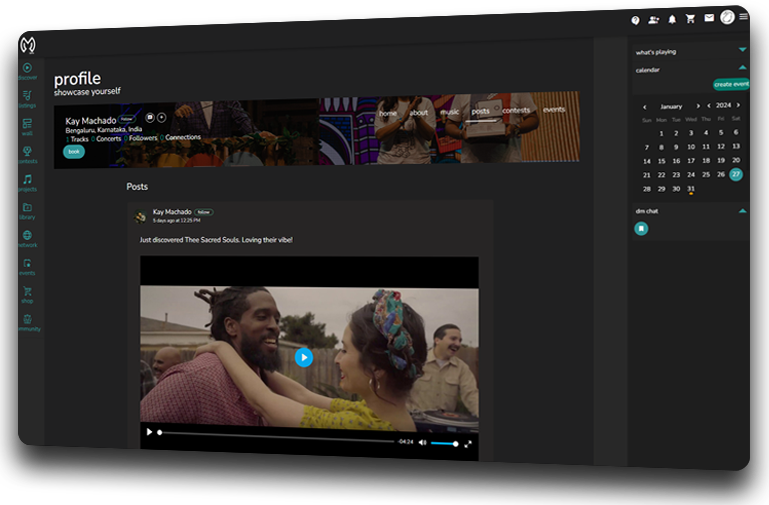The height and width of the screenshot is (505, 769).
Task: Click the help question mark icon
Action: [635, 20]
